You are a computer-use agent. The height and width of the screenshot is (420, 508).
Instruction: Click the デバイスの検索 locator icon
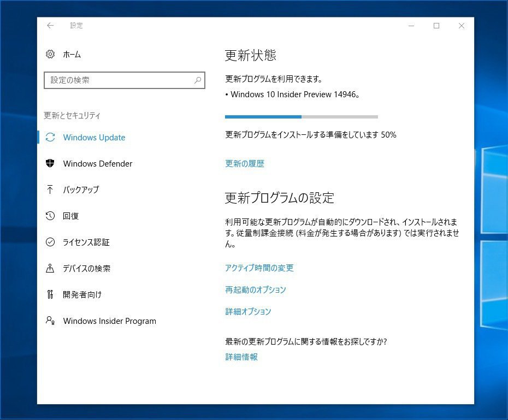[50, 268]
